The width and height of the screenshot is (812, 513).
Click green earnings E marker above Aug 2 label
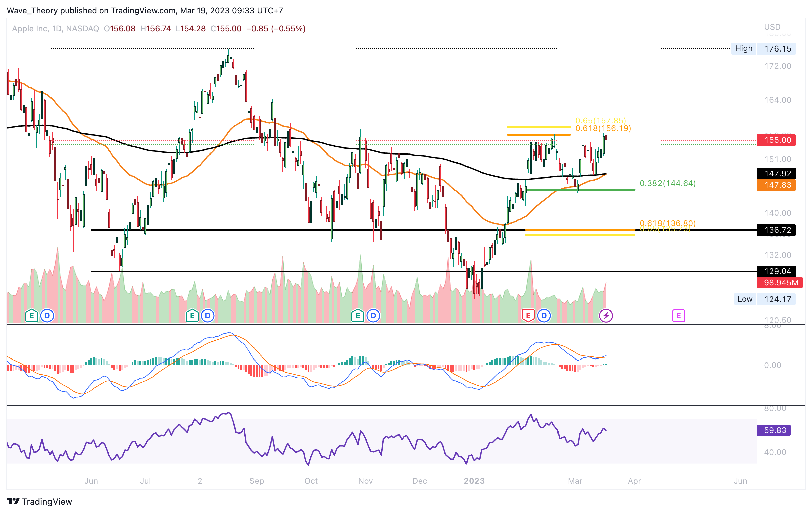tap(192, 316)
